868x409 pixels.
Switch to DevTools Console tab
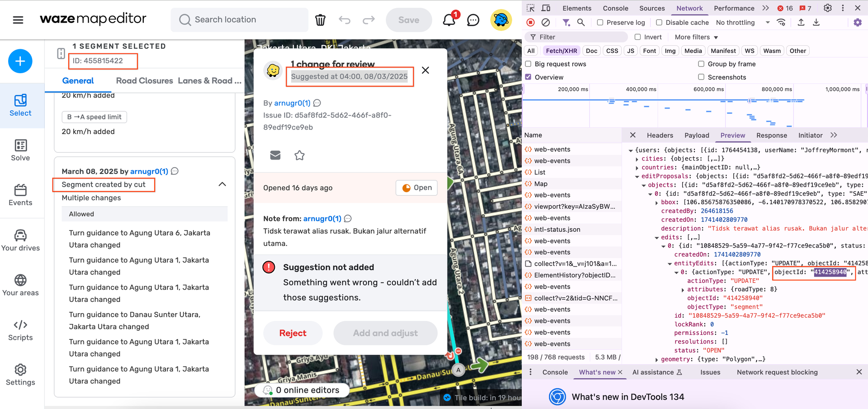click(x=615, y=8)
